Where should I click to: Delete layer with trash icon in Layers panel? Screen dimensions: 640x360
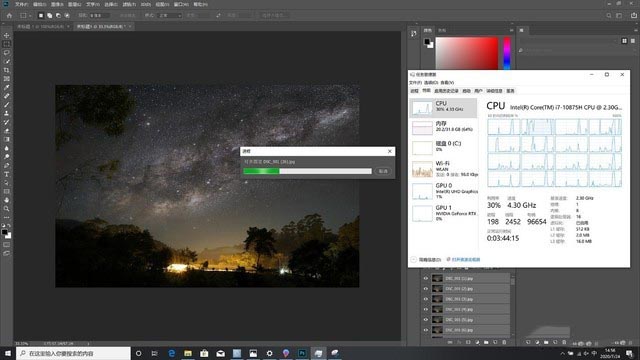point(504,342)
